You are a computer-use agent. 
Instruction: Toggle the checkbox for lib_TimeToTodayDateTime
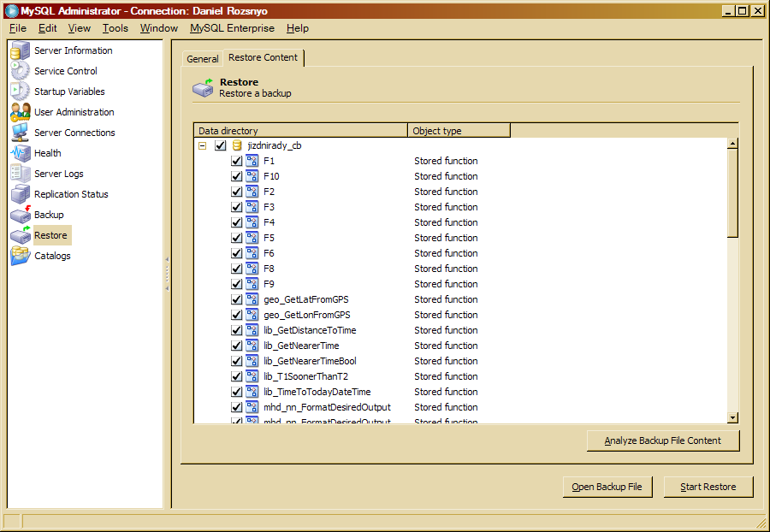236,392
